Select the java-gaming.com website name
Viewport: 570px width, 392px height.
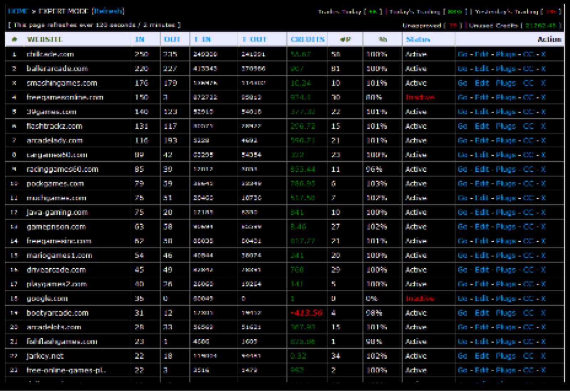click(x=57, y=213)
